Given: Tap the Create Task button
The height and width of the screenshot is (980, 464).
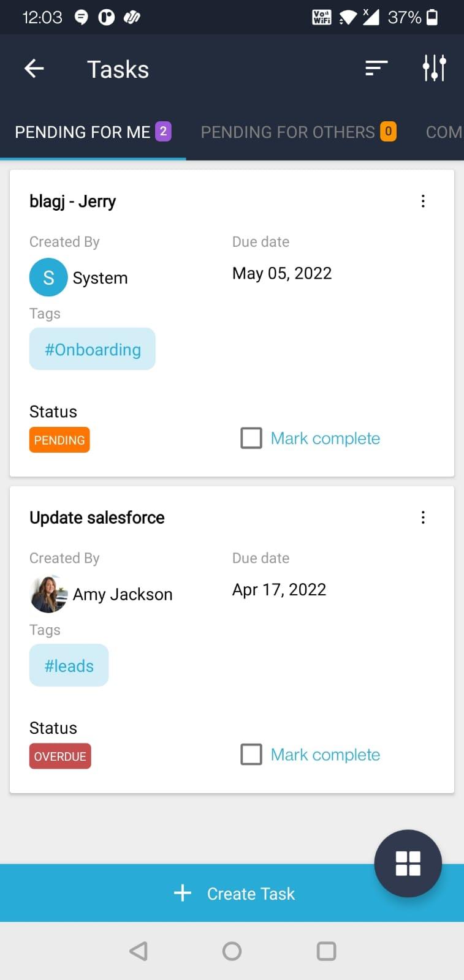Looking at the screenshot, I should (x=233, y=894).
